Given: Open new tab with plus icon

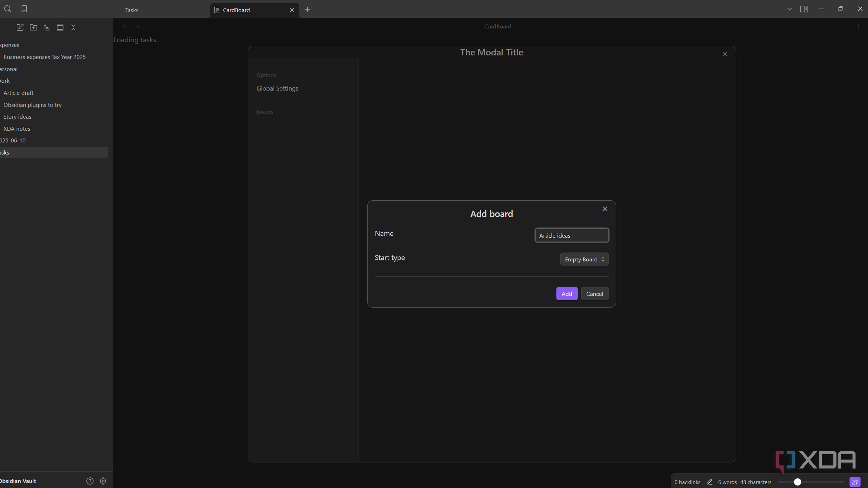Looking at the screenshot, I should coord(307,10).
